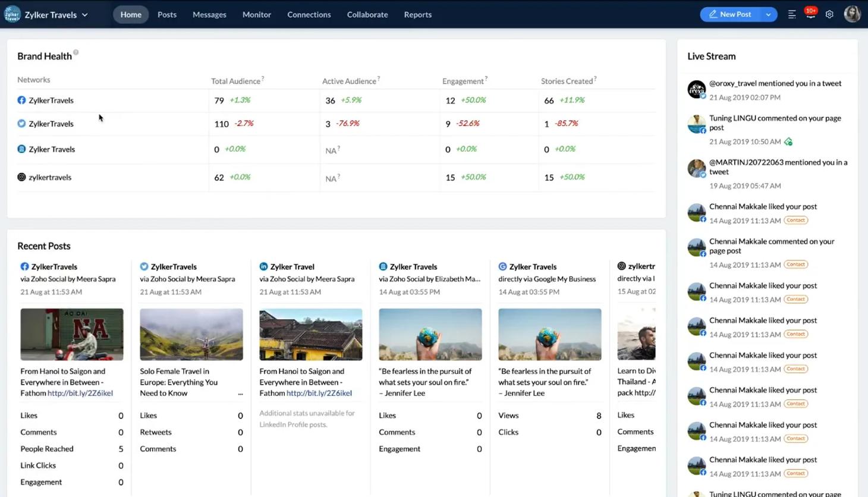Click the @oroxy_travel profile avatar
Screen dimensions: 868x497
click(696, 89)
